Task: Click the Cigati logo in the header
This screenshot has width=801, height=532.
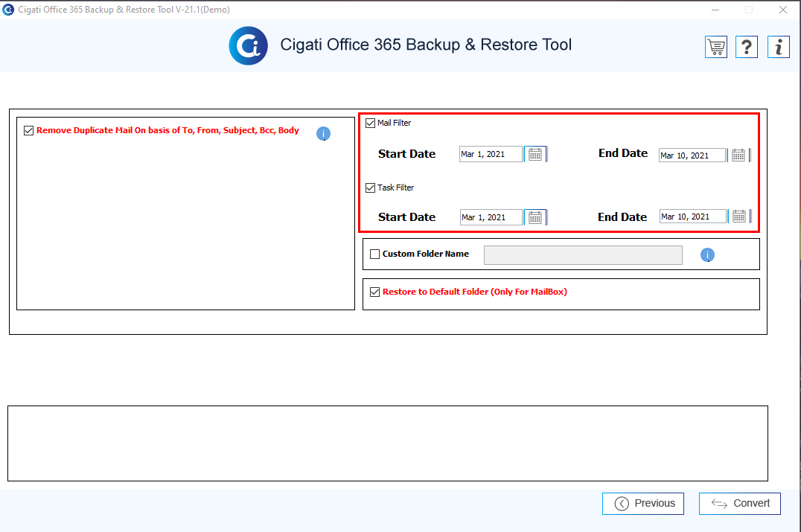Action: (x=249, y=46)
